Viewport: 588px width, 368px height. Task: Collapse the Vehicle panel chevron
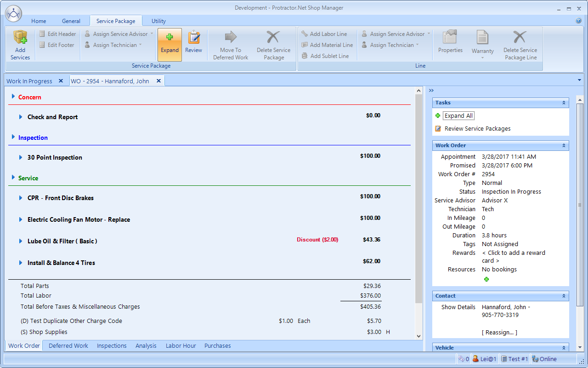click(564, 348)
